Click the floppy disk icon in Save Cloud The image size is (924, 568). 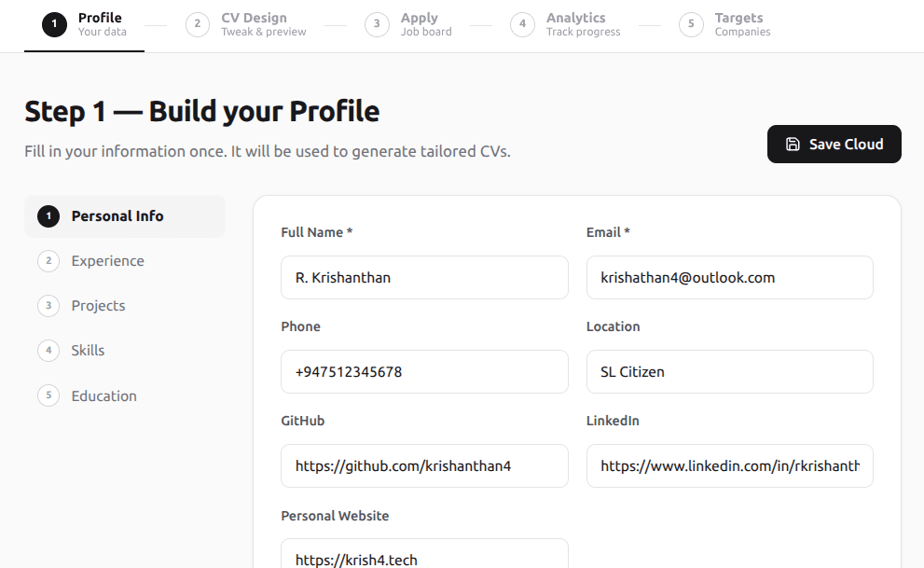tap(793, 145)
